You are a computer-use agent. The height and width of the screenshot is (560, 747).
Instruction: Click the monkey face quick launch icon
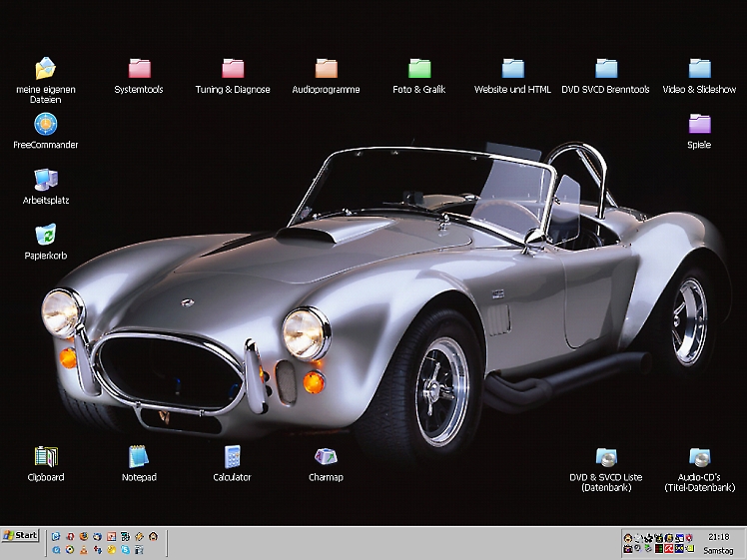pyautogui.click(x=153, y=536)
